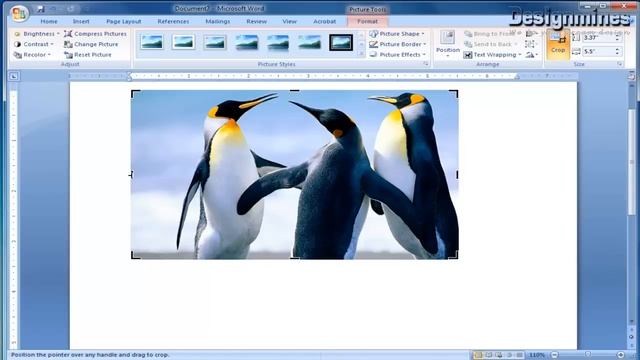
Task: Open the Text Wrapping dropdown
Action: click(493, 54)
